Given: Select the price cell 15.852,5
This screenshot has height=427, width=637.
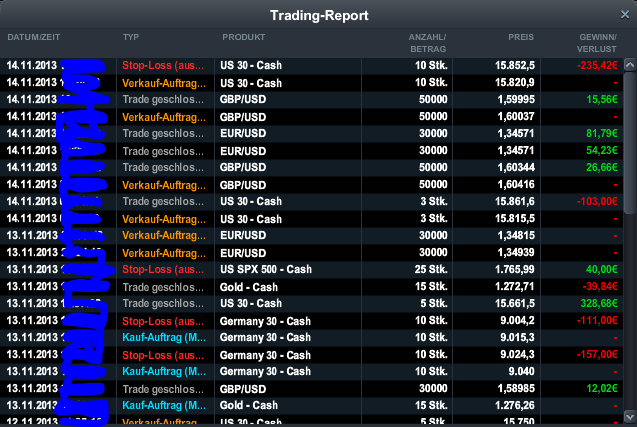Looking at the screenshot, I should [x=515, y=65].
